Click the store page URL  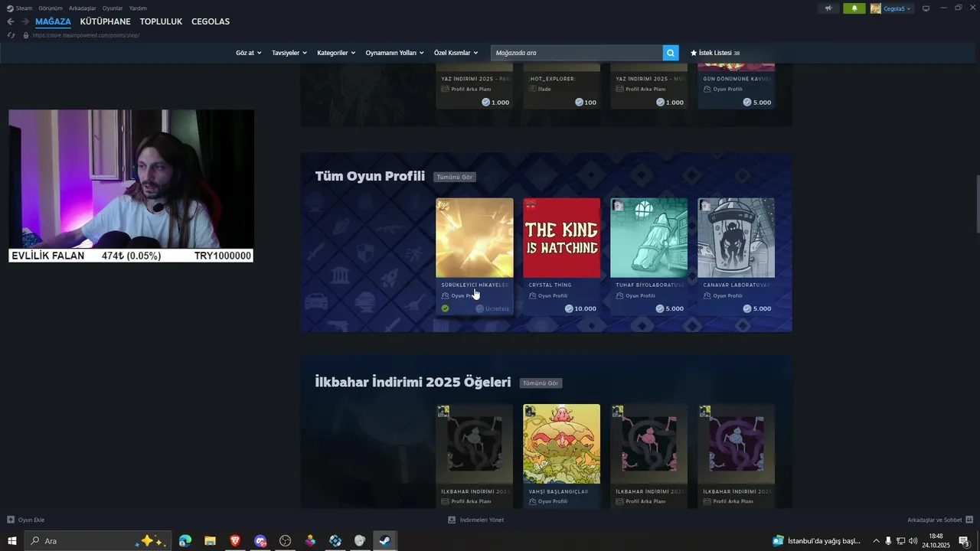coord(86,35)
